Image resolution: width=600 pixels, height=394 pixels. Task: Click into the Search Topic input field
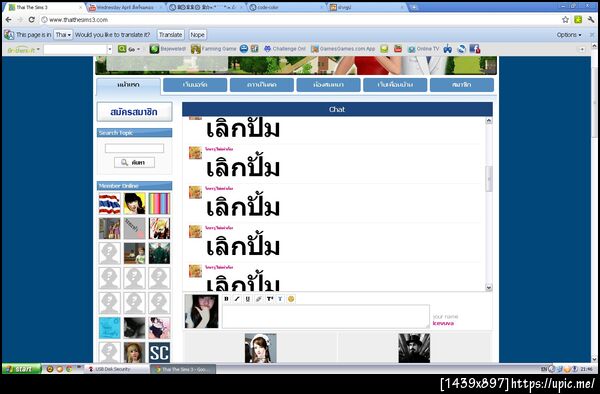[x=134, y=148]
